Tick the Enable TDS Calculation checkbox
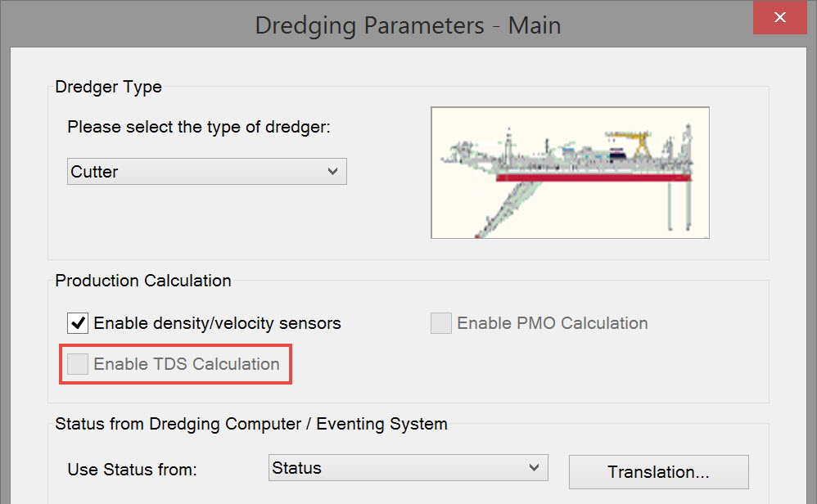Image resolution: width=817 pixels, height=504 pixels. tap(79, 364)
